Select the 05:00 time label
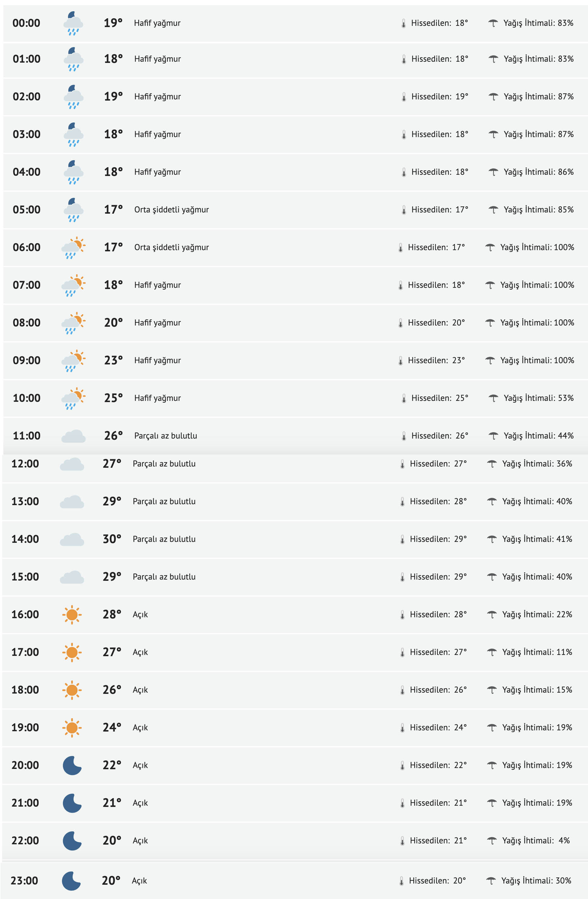 click(x=26, y=210)
